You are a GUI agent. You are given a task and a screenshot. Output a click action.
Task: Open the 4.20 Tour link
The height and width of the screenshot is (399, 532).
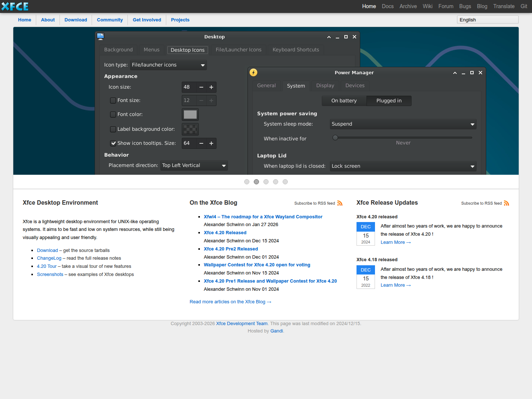pos(47,266)
